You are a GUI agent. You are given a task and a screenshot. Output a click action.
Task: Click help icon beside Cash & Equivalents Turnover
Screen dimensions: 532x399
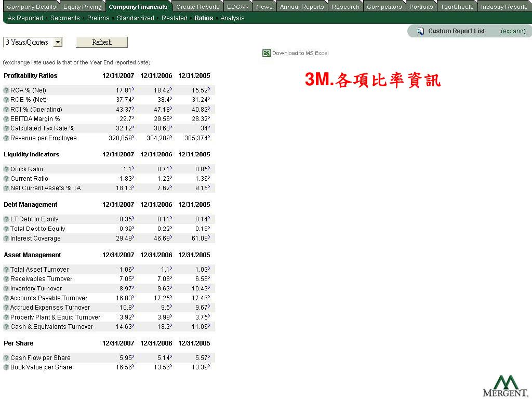coord(6,327)
